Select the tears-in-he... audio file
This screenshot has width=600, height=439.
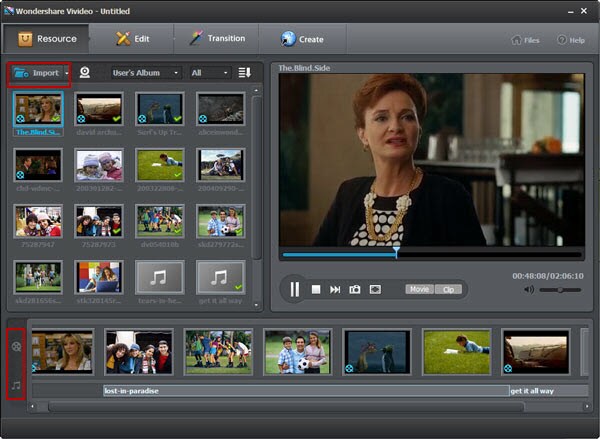pyautogui.click(x=160, y=277)
